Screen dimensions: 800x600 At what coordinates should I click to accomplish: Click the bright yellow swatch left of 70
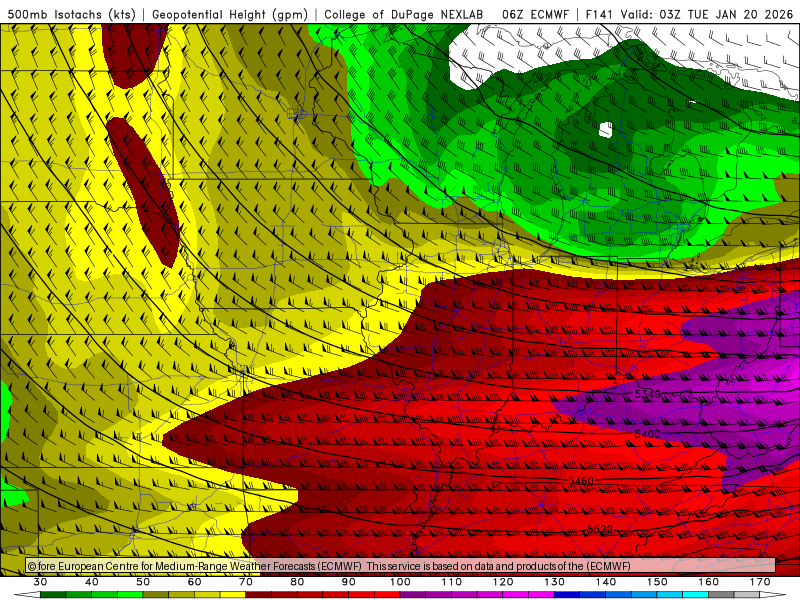coord(233,595)
